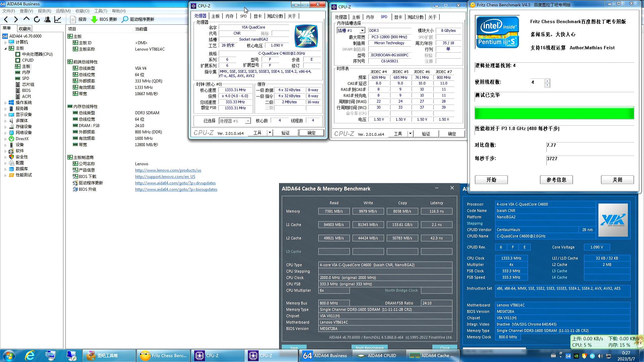Click the navigate Up arrow icon
This screenshot has height=362, width=644.
(x=26, y=19)
